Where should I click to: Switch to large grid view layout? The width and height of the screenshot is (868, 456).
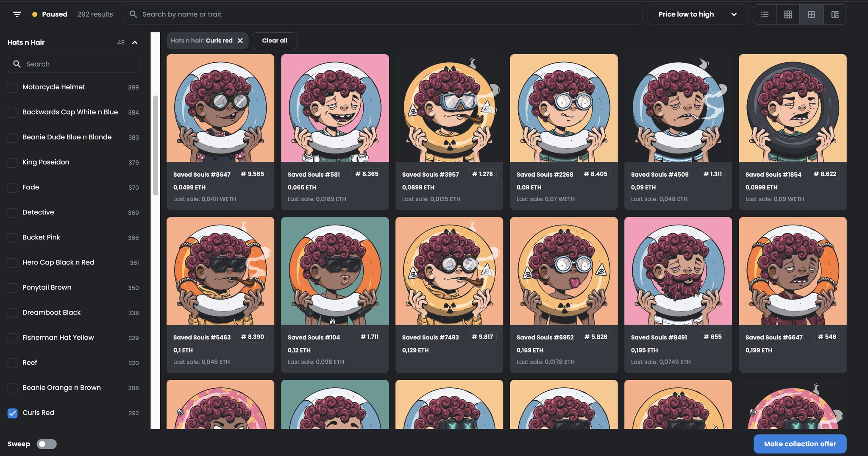[x=811, y=14]
